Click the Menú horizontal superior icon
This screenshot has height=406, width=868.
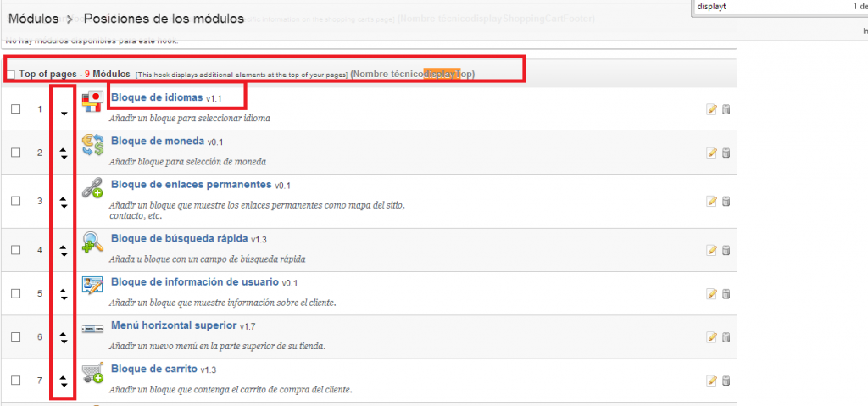92,329
